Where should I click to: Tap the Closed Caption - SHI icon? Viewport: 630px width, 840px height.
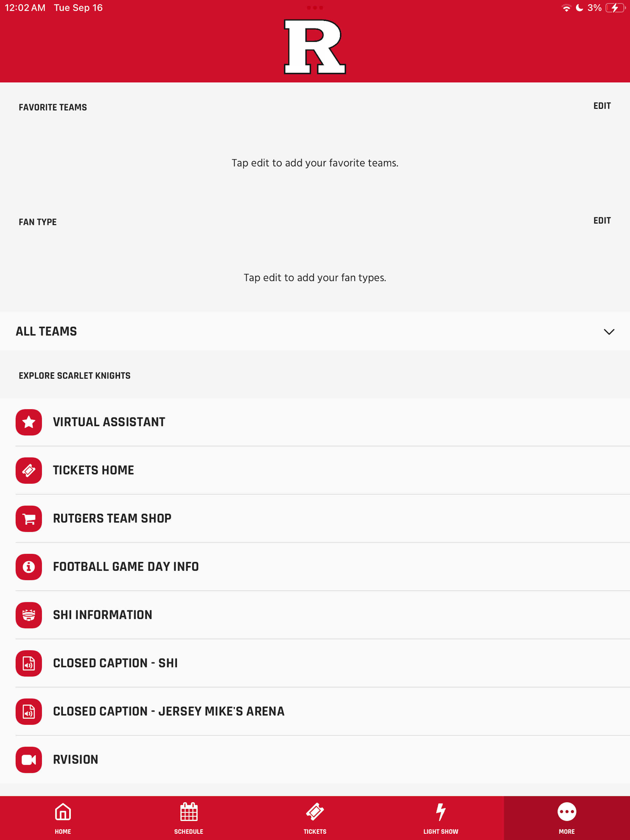29,663
